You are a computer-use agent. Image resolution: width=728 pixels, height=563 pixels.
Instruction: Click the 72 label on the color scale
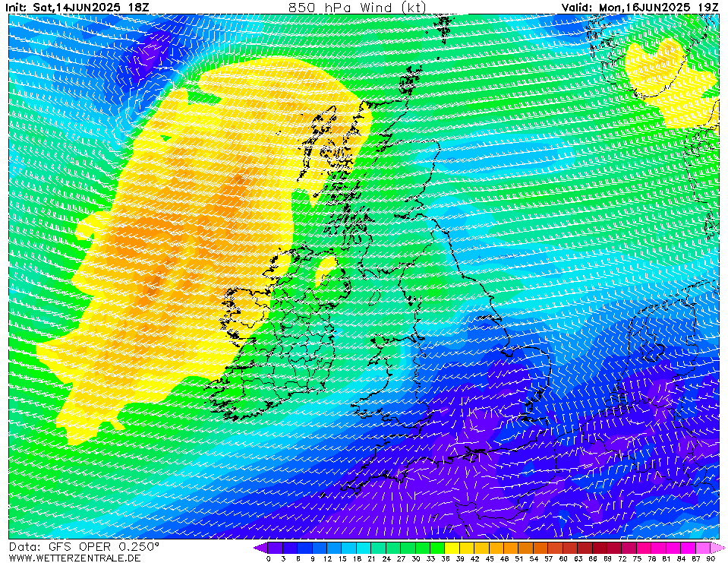point(622,558)
